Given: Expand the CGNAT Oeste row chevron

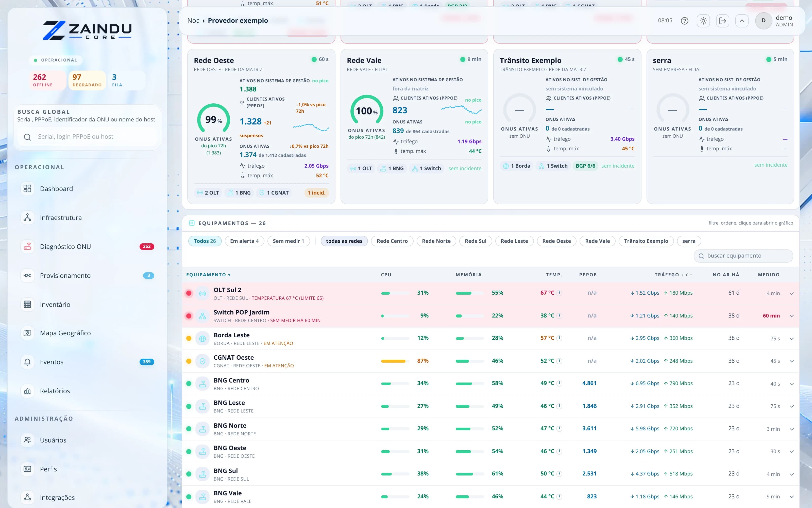Looking at the screenshot, I should pyautogui.click(x=791, y=361).
